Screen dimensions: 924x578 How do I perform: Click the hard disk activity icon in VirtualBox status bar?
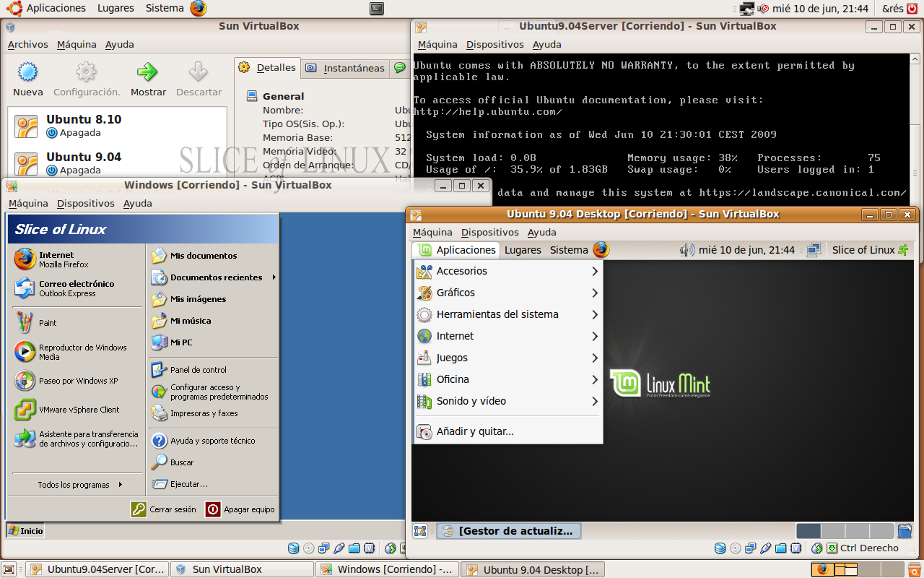[720, 548]
